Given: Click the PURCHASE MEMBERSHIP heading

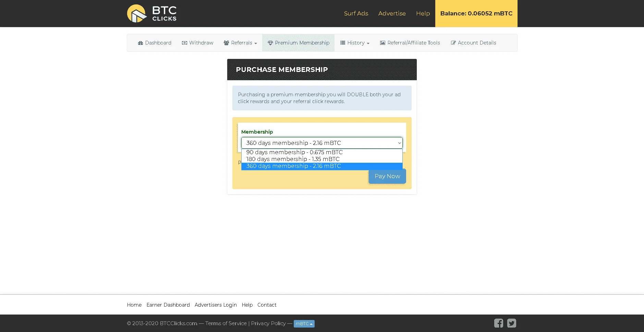Looking at the screenshot, I should [282, 70].
